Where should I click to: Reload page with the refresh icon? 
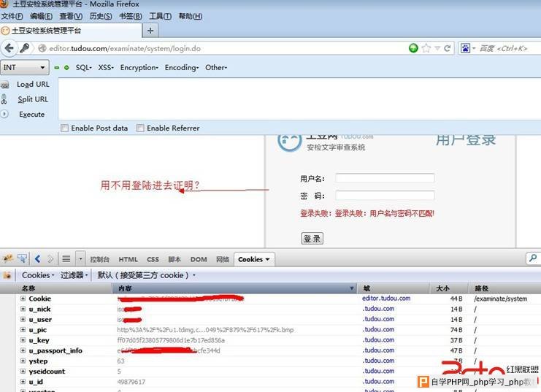click(448, 48)
